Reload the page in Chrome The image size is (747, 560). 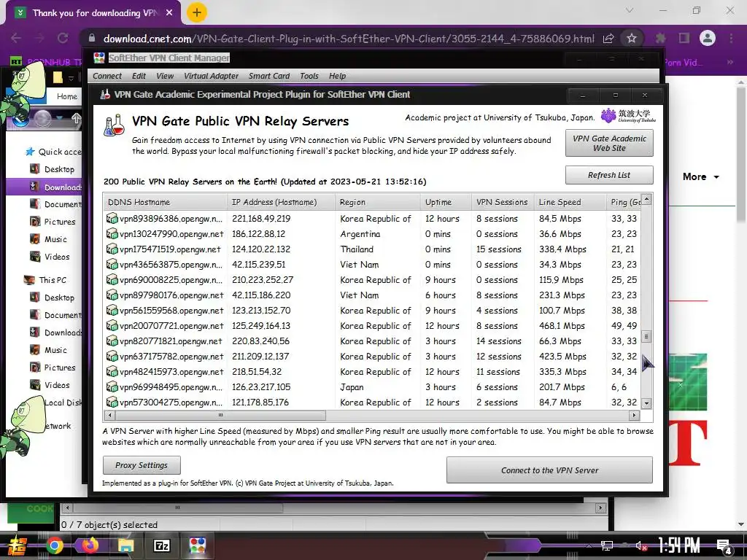[63, 38]
